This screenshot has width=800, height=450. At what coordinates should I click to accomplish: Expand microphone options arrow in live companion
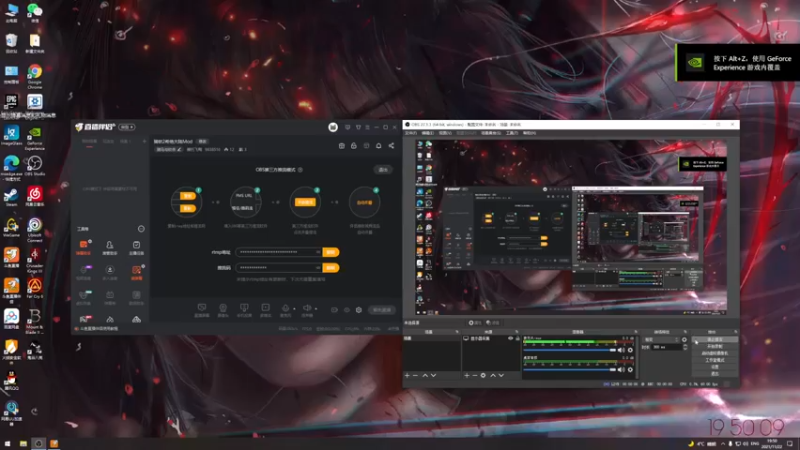coord(294,309)
